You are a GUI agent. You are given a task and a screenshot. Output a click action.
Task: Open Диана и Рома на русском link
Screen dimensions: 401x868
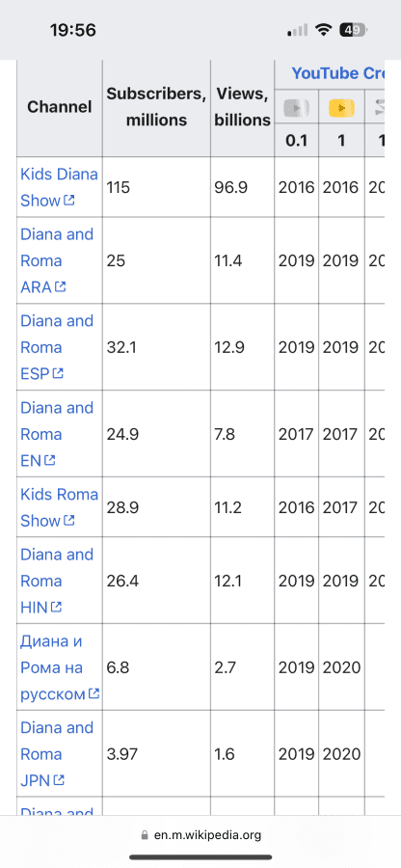click(60, 667)
